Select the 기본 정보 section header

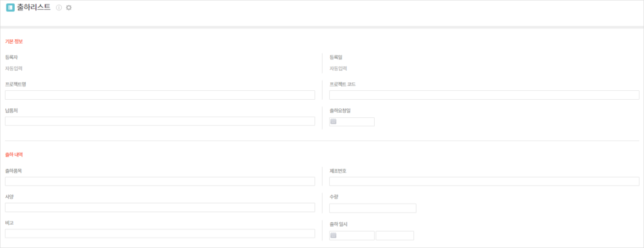(14, 41)
